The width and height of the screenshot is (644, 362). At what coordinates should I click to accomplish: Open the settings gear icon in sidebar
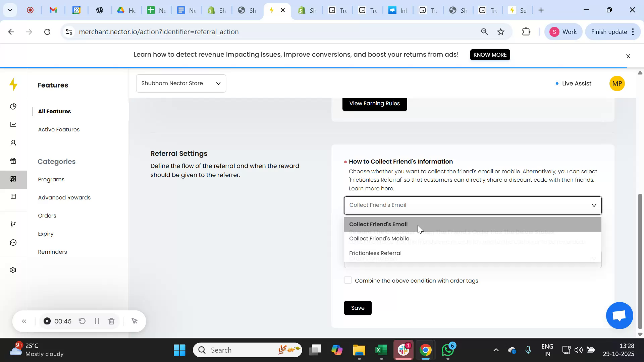pos(13,270)
